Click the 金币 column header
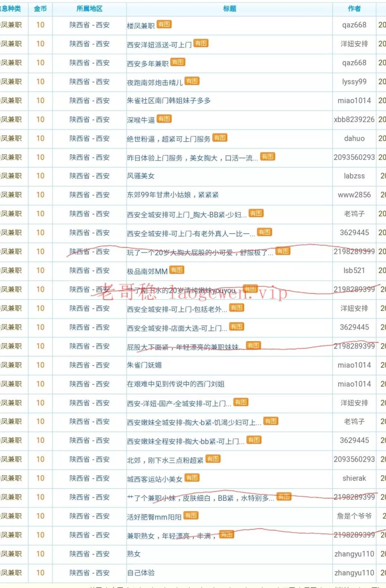386x588 pixels. tap(40, 9)
